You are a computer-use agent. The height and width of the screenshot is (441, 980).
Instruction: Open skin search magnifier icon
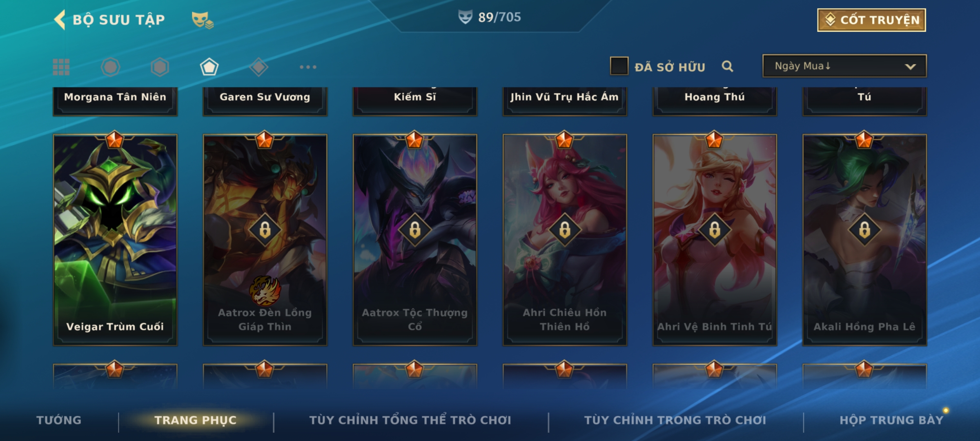(x=727, y=66)
